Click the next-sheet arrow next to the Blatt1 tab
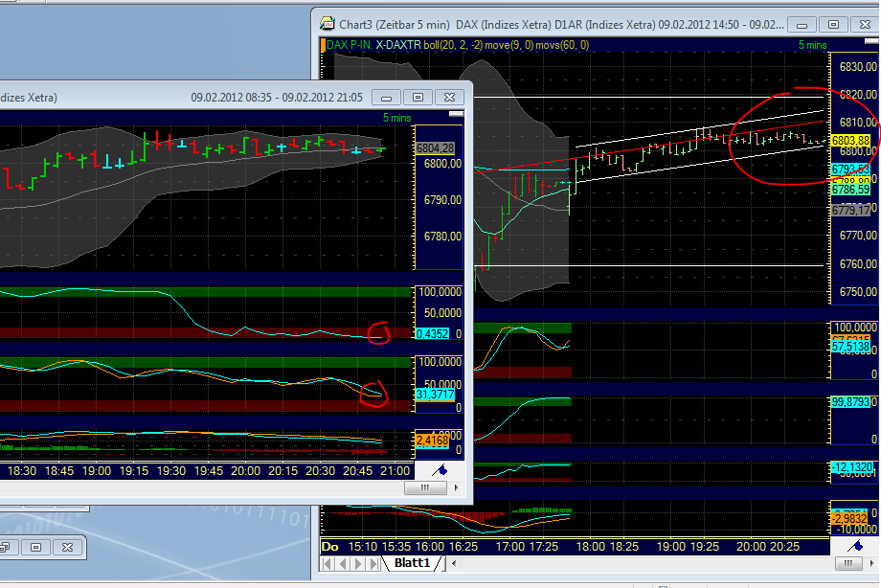This screenshot has width=881, height=588. tap(356, 563)
